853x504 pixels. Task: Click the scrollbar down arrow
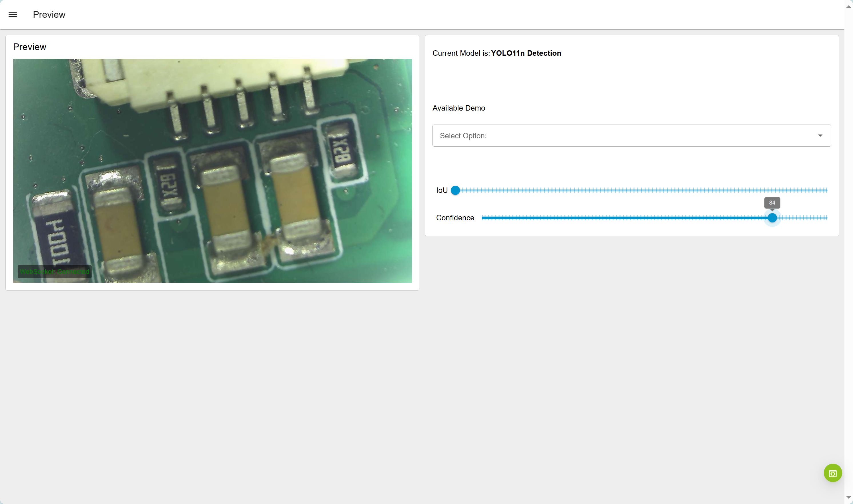pyautogui.click(x=848, y=497)
